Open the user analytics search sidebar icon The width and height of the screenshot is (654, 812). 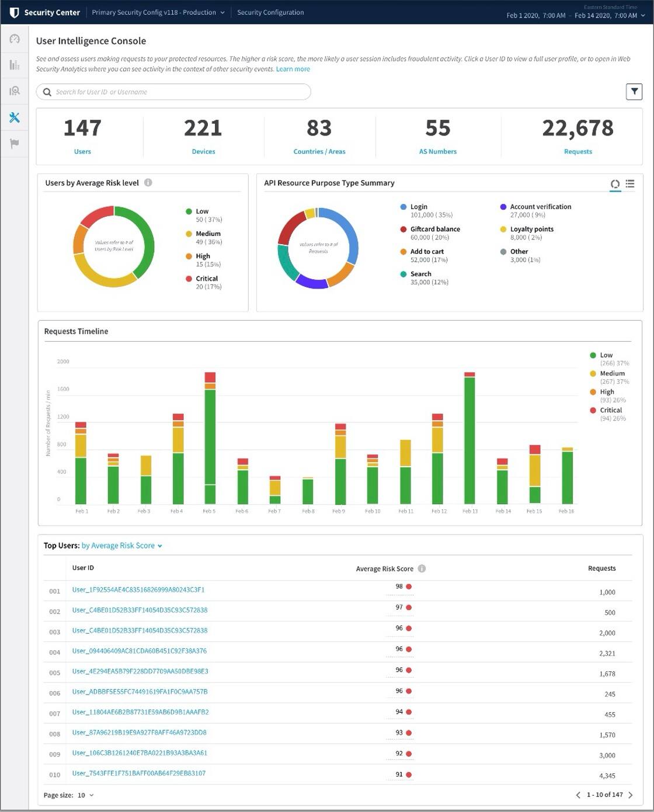[15, 91]
